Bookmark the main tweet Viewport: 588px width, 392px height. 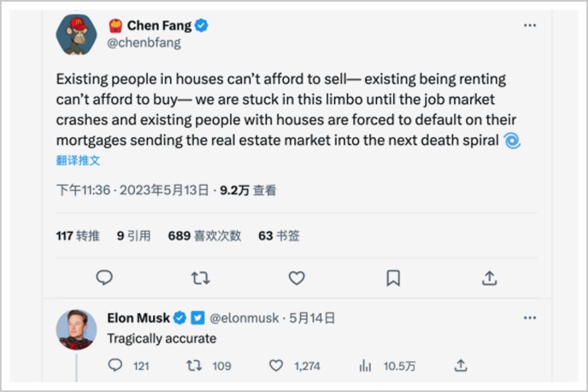click(x=393, y=278)
